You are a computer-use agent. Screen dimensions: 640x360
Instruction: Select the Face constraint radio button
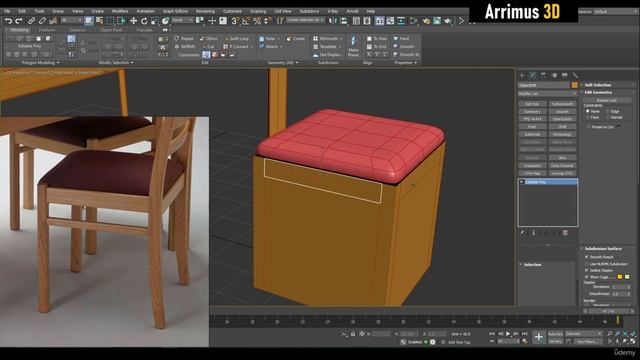coord(588,117)
